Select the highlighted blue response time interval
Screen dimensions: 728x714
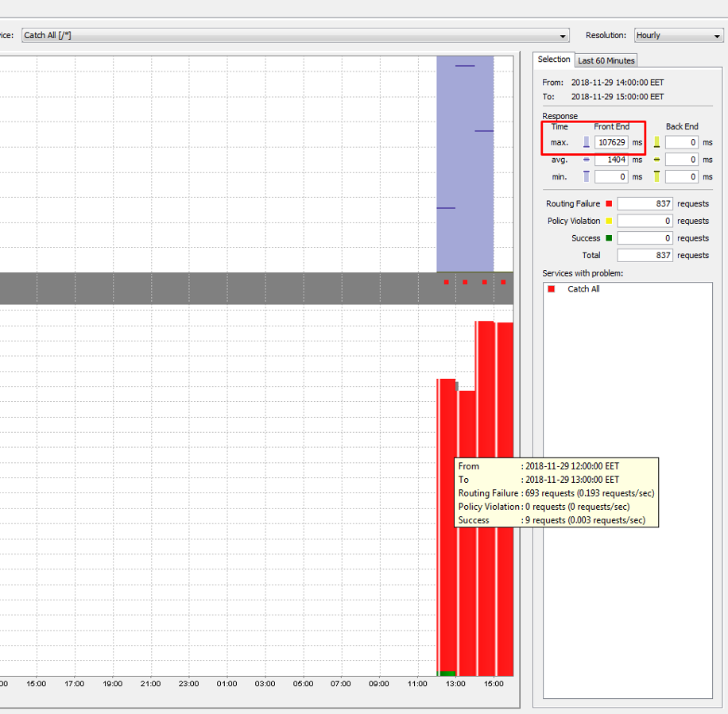point(465,164)
